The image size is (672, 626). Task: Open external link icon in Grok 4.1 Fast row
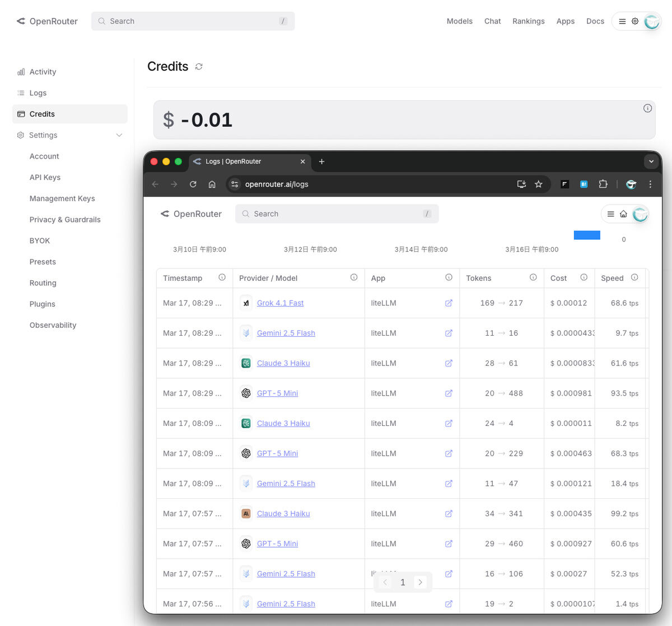tap(449, 303)
